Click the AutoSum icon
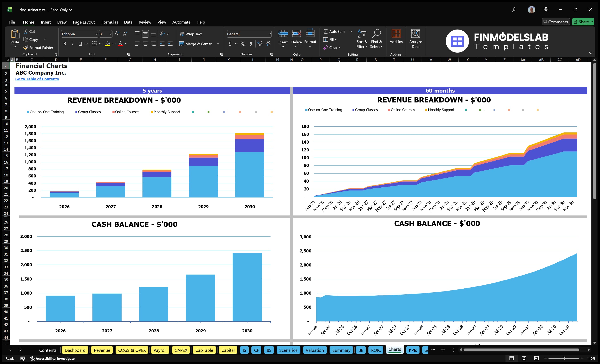The height and width of the screenshot is (364, 600). point(326,31)
